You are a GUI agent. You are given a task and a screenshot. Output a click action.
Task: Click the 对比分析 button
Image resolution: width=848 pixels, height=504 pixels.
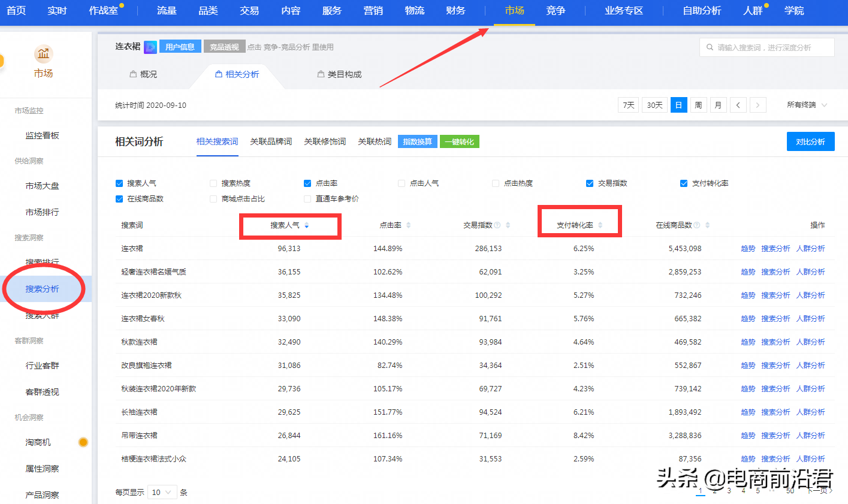[810, 141]
